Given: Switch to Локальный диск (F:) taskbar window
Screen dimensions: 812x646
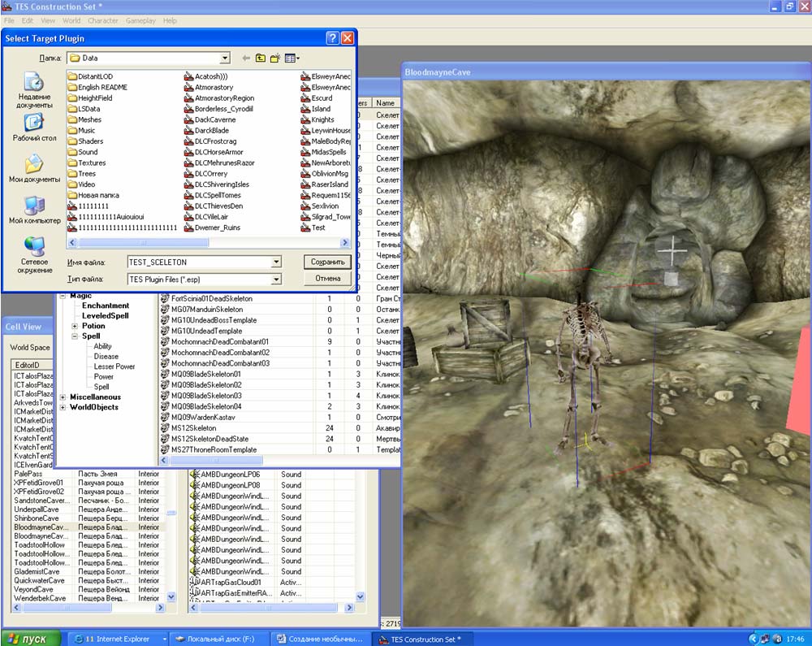Looking at the screenshot, I should point(220,639).
